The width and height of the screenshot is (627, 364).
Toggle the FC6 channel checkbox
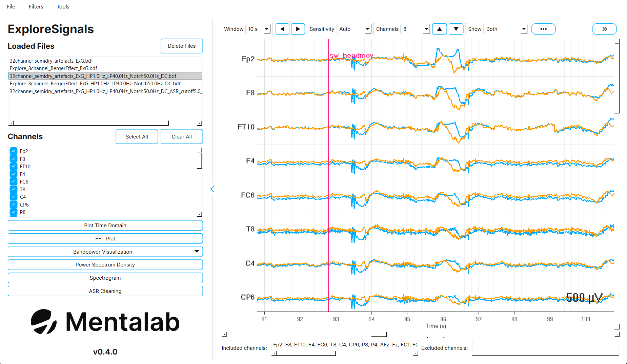click(14, 181)
